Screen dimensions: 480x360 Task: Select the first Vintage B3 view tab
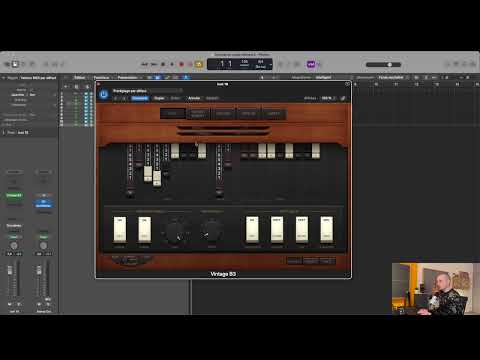pos(172,114)
